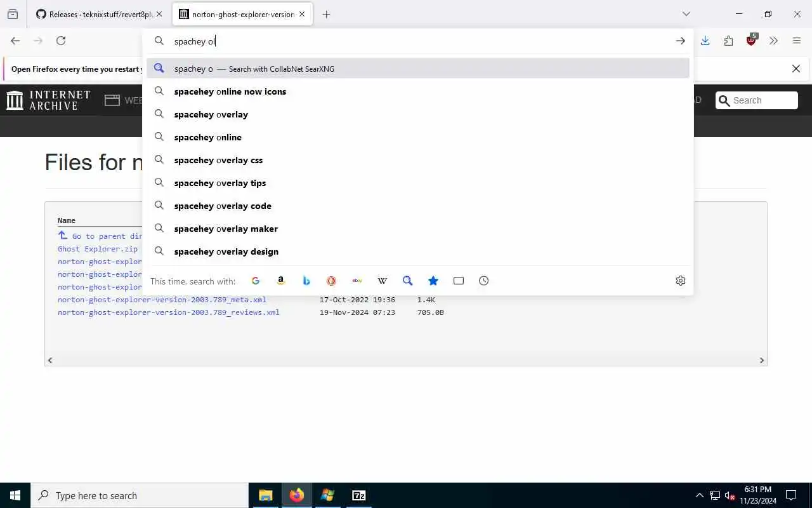Search with Google icon in one-off row
This screenshot has height=508, width=812.
point(256,281)
